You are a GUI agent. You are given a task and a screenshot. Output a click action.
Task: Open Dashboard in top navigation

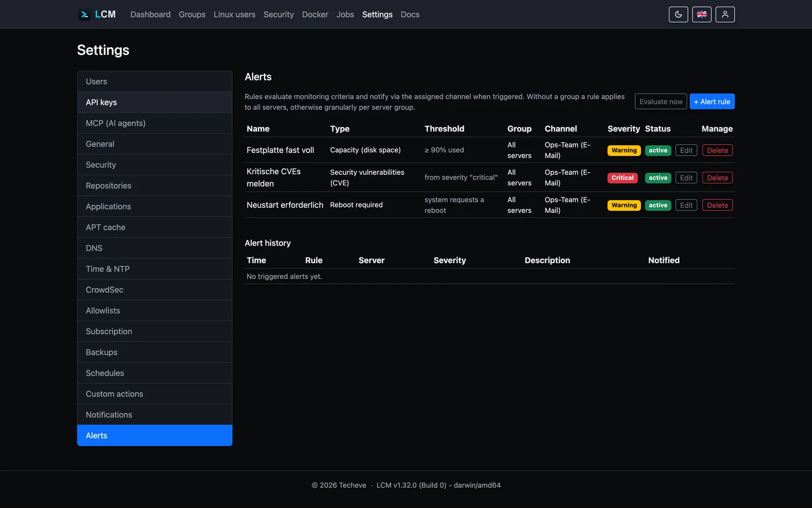click(150, 14)
